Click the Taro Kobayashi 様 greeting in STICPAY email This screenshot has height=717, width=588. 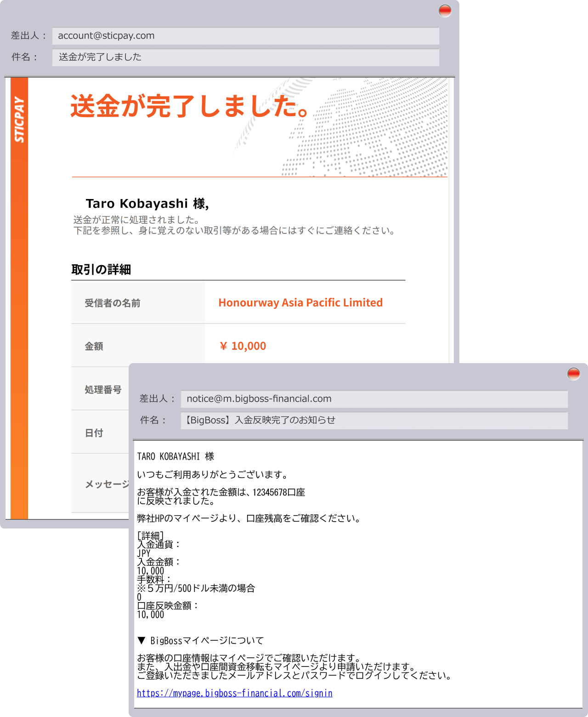point(147,204)
